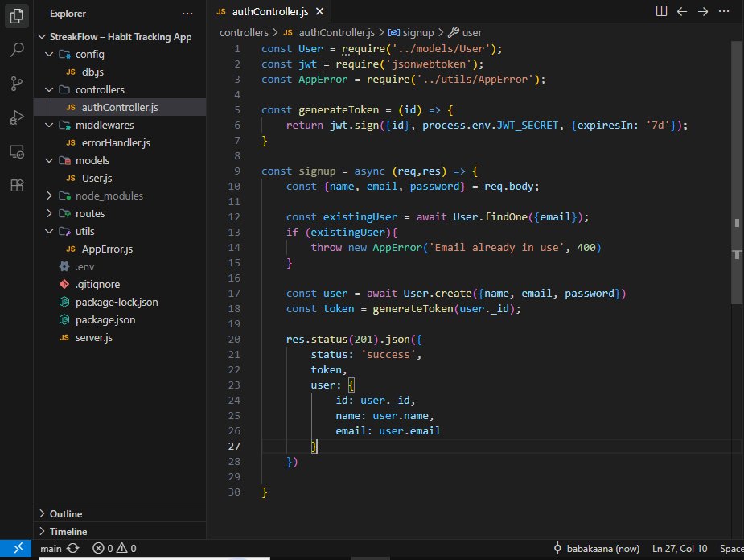Image resolution: width=744 pixels, height=560 pixels.
Task: Expand the node_modules folder
Action: (49, 196)
